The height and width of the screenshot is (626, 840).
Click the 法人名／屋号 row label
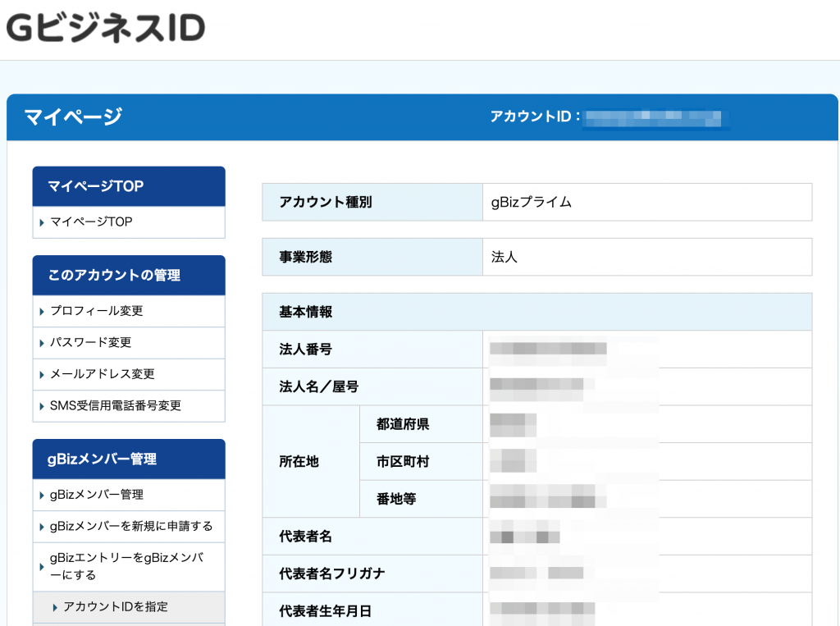point(319,386)
